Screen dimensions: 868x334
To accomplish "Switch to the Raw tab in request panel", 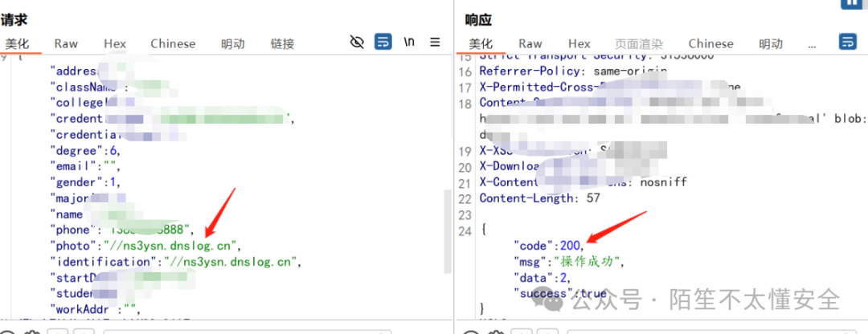I will pyautogui.click(x=66, y=43).
